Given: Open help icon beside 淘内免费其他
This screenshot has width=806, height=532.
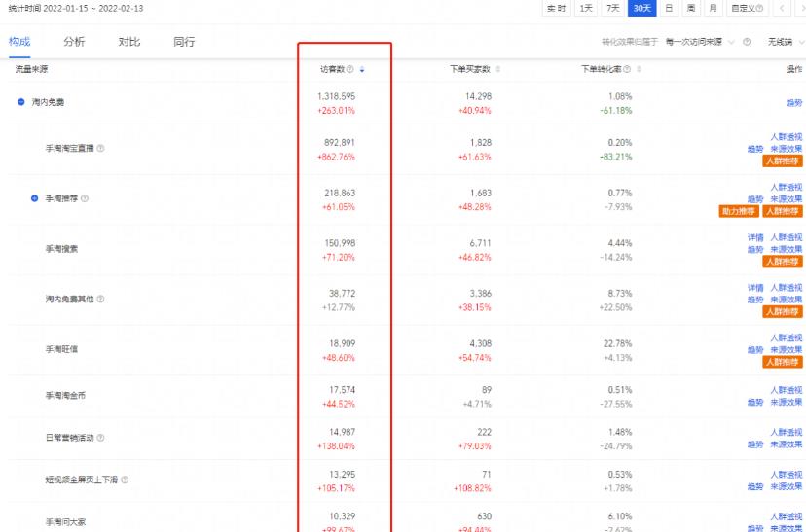Looking at the screenshot, I should pos(101,299).
